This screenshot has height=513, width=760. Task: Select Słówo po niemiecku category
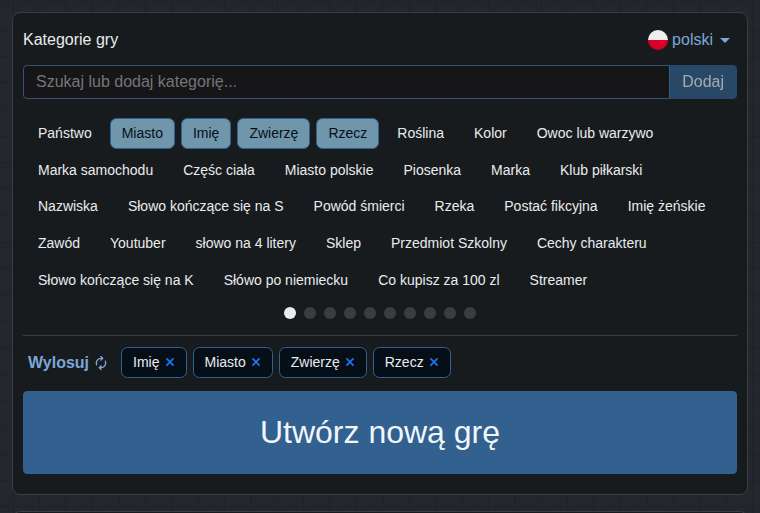click(286, 280)
